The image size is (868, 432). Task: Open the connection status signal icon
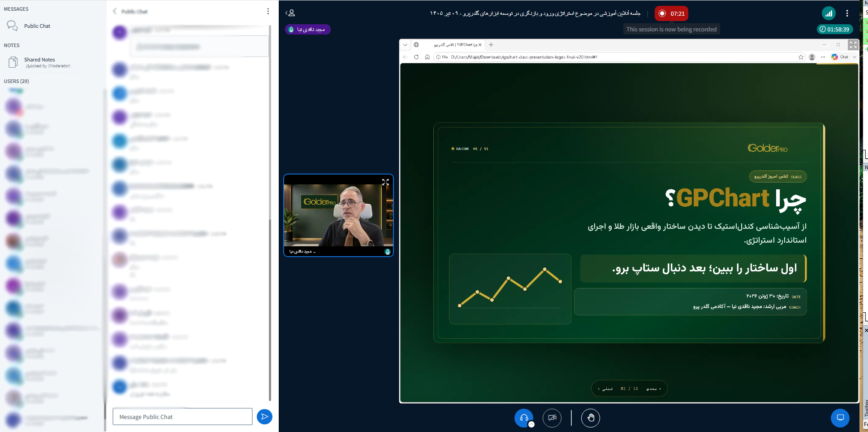829,13
